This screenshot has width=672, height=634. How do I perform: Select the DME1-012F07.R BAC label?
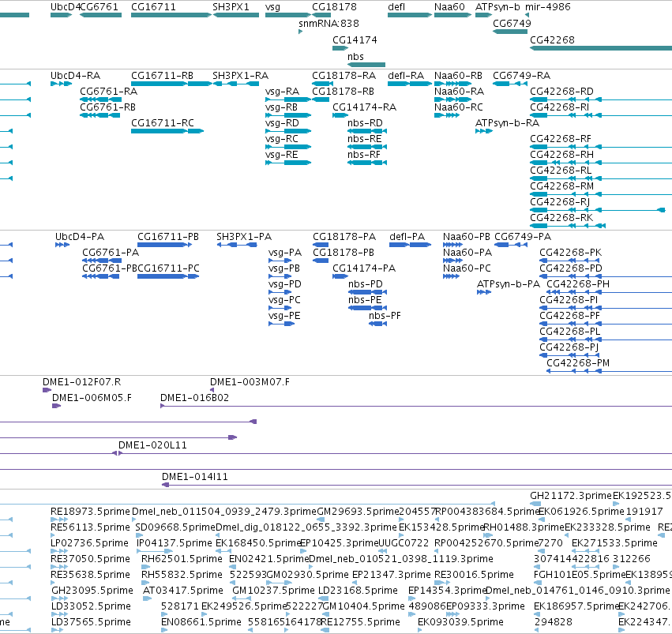[x=82, y=382]
